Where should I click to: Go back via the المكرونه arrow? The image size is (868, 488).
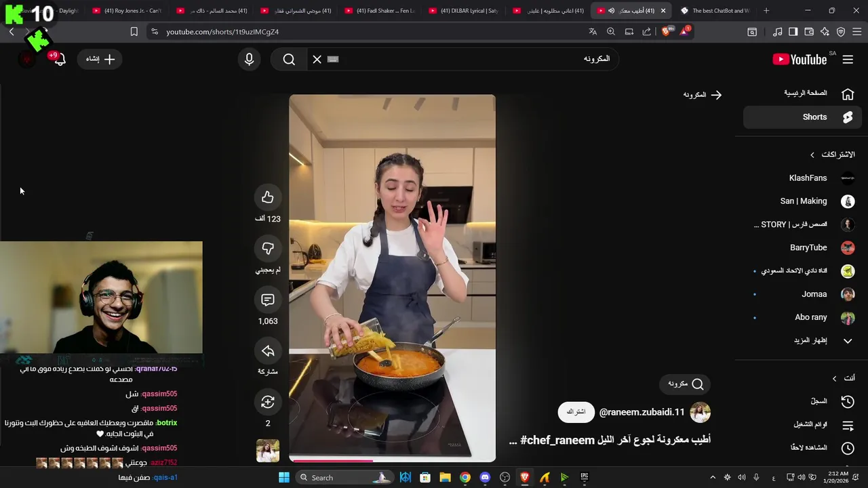716,95
